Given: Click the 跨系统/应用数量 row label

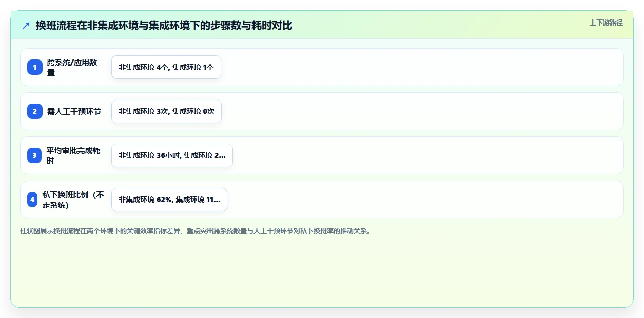Looking at the screenshot, I should (72, 67).
